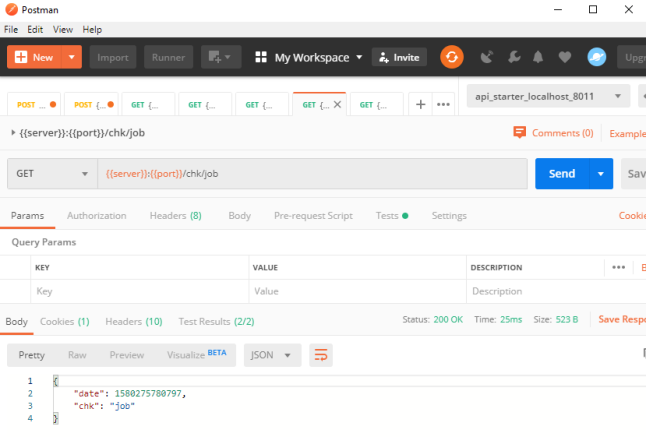Close the active GET request tab
The height and width of the screenshot is (437, 646).
pyautogui.click(x=337, y=105)
